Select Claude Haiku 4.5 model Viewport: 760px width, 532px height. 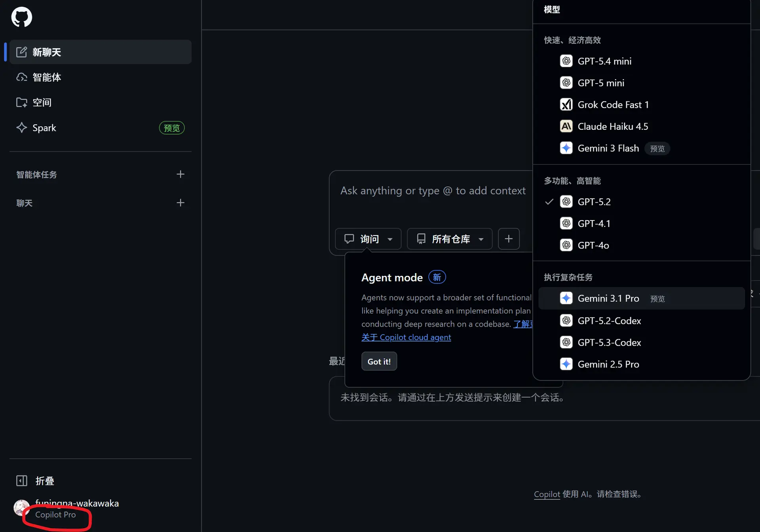coord(642,126)
